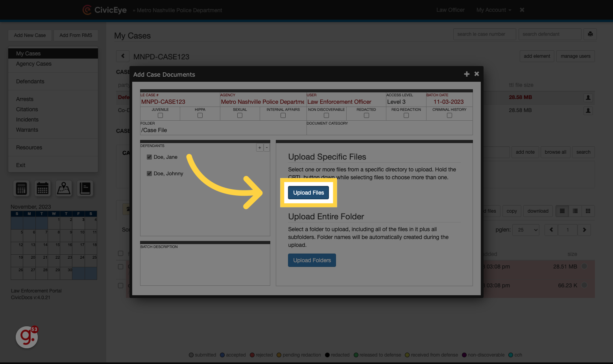Click user icon in the co-defendant row
Viewport: 613px width, 364px height.
pyautogui.click(x=588, y=110)
